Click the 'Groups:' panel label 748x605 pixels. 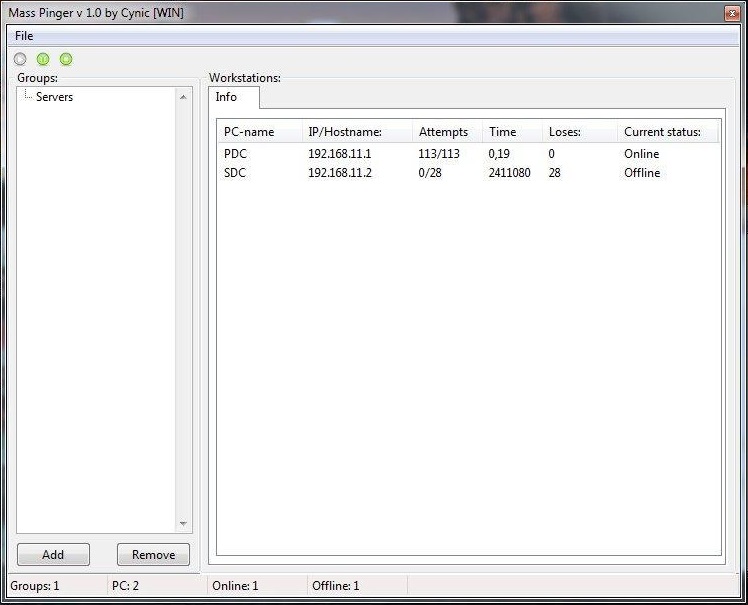(37, 78)
